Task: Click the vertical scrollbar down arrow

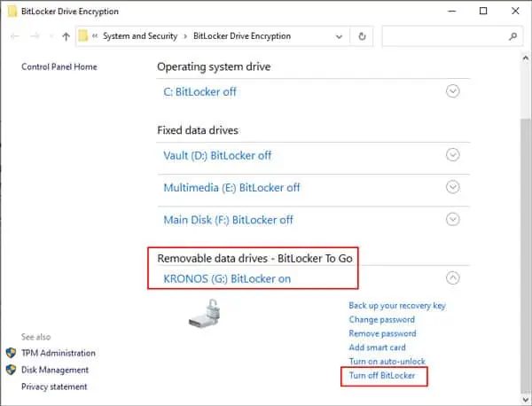Action: [x=526, y=399]
